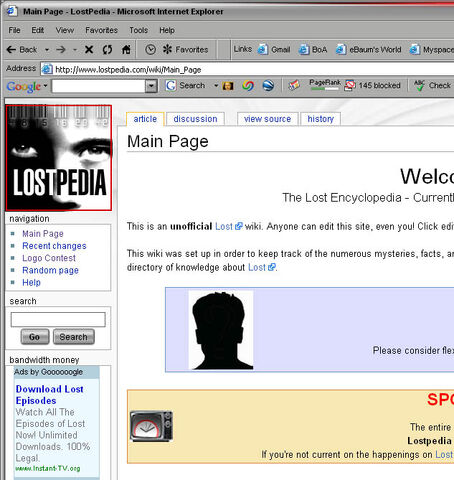Open the BoA link in Links bar
Viewport: 454px width, 480px height.
tap(312, 50)
